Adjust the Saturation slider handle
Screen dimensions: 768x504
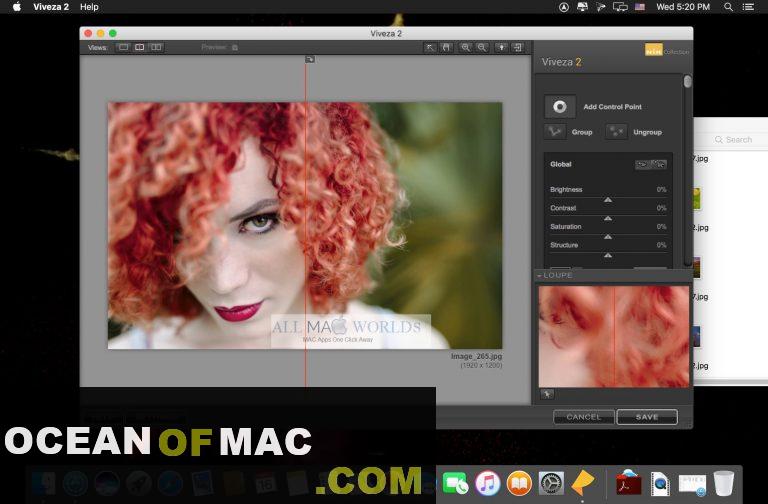pos(608,237)
